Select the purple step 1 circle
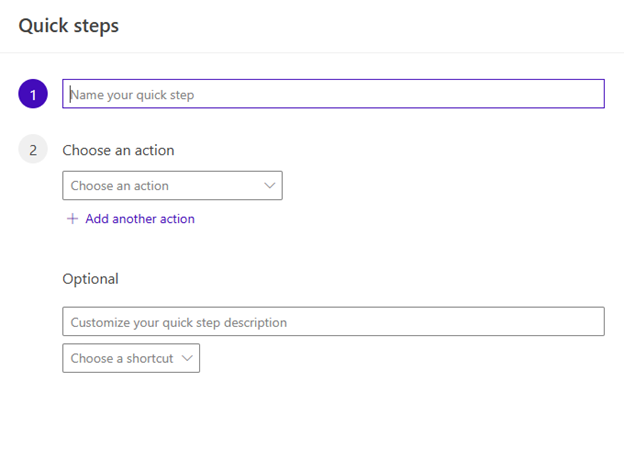The image size is (624, 449). pos(33,94)
